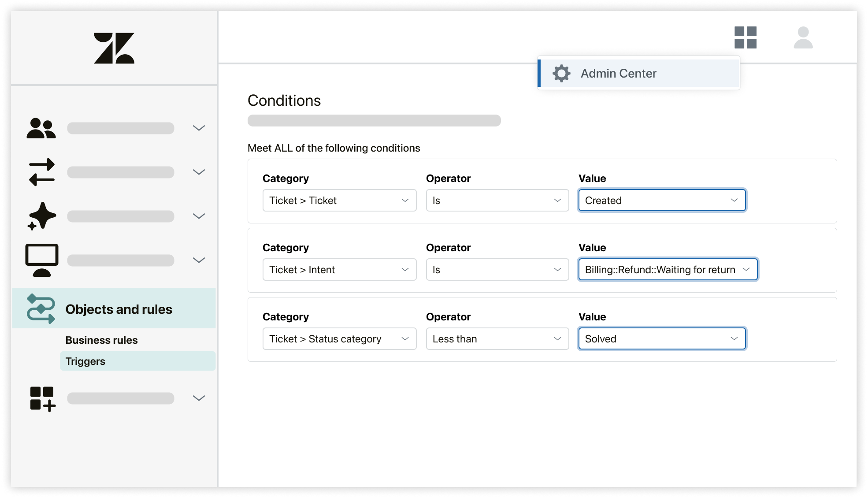The height and width of the screenshot is (498, 868).
Task: Click the product switcher grid icon
Action: pyautogui.click(x=746, y=38)
